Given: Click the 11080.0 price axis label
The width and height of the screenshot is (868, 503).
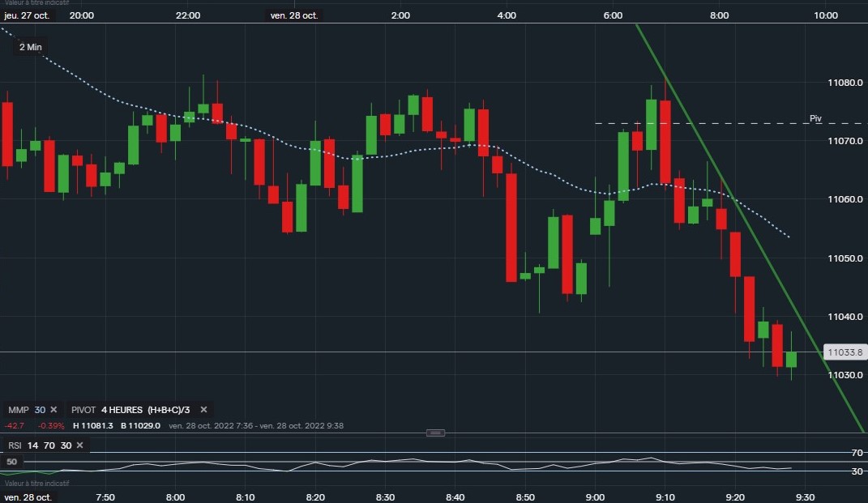Looking at the screenshot, I should 844,83.
